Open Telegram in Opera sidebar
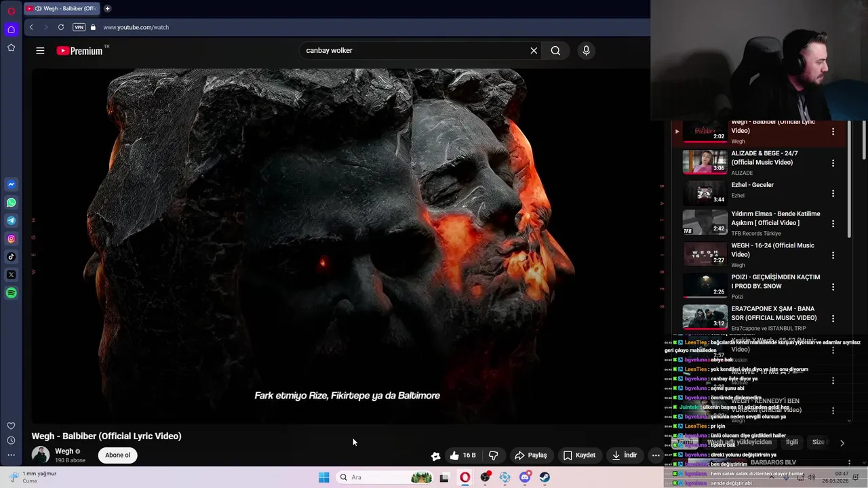 click(11, 220)
